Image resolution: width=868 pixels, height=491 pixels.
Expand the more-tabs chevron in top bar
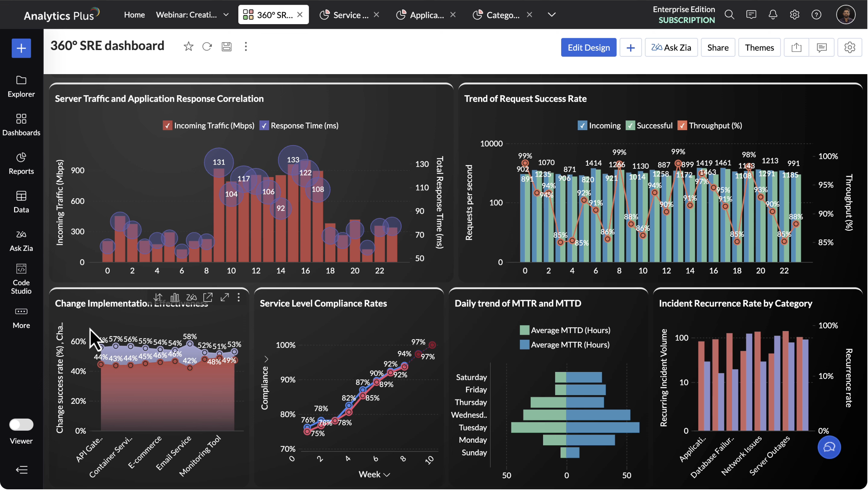click(x=552, y=15)
